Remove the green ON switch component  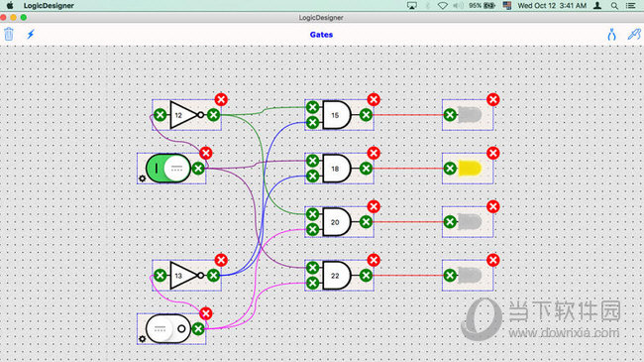(206, 153)
